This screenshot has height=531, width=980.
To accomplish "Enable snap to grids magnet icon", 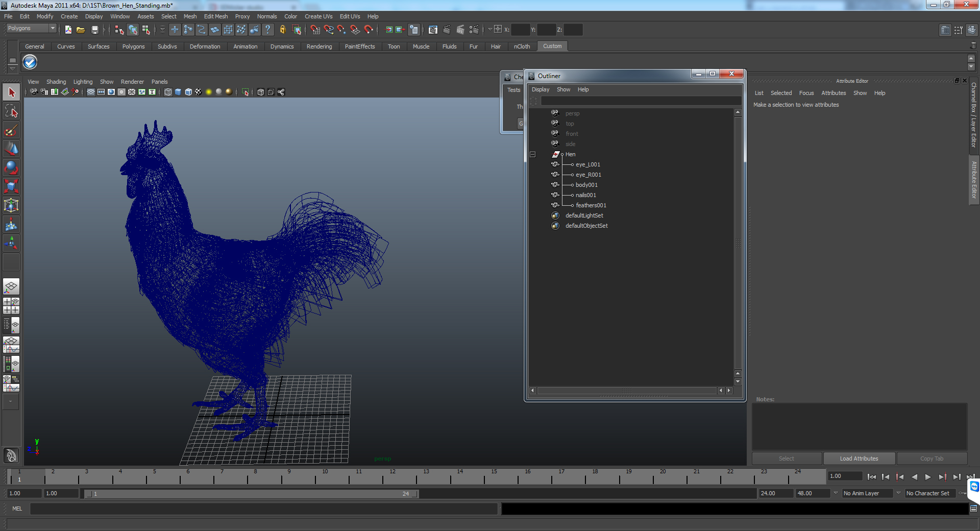I will click(x=315, y=30).
